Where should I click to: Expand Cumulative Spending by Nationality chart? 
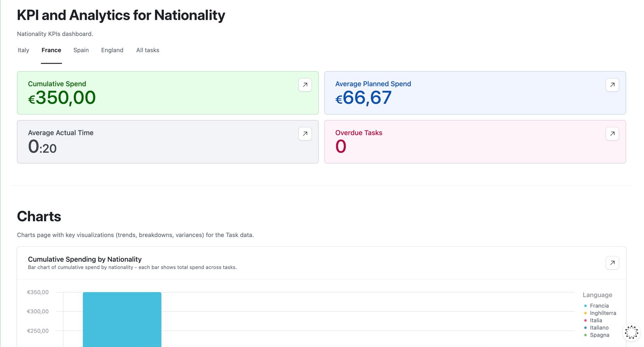point(612,263)
